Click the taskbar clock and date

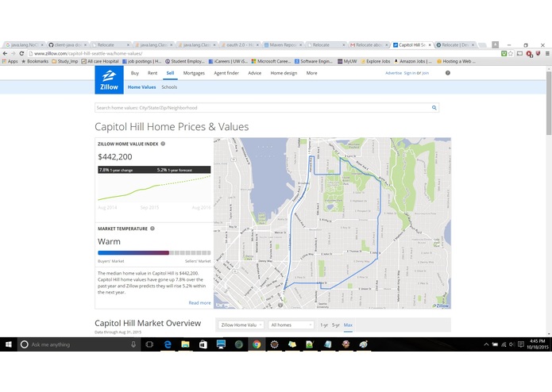click(x=538, y=344)
